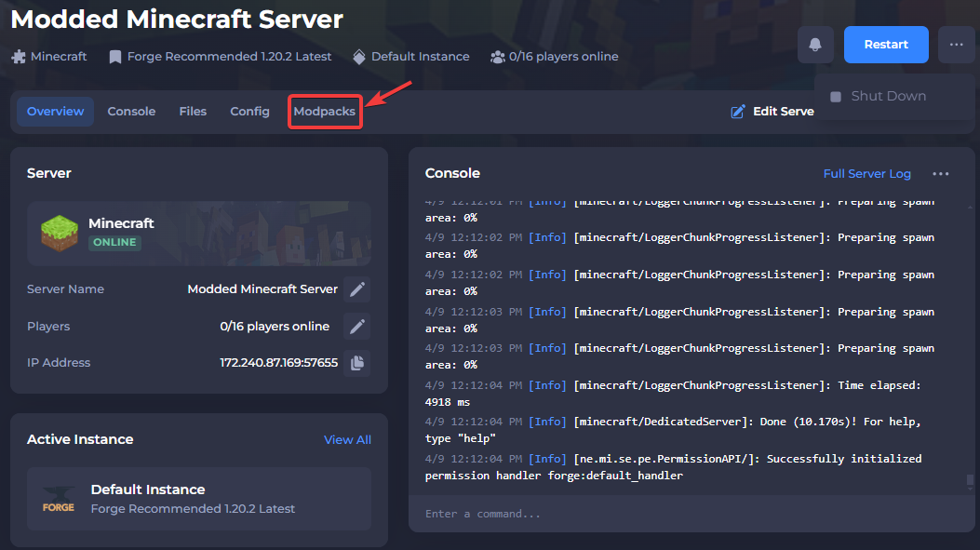This screenshot has height=550, width=980.
Task: Open the Console panel ellipsis menu
Action: (x=940, y=174)
